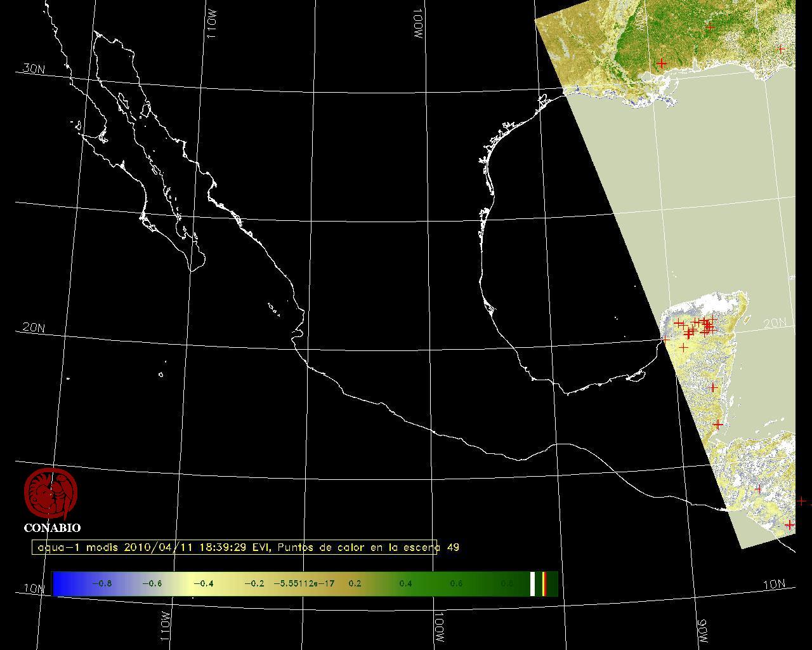Click the 0.4 value on green color scale
The width and height of the screenshot is (812, 650).
coord(405,583)
